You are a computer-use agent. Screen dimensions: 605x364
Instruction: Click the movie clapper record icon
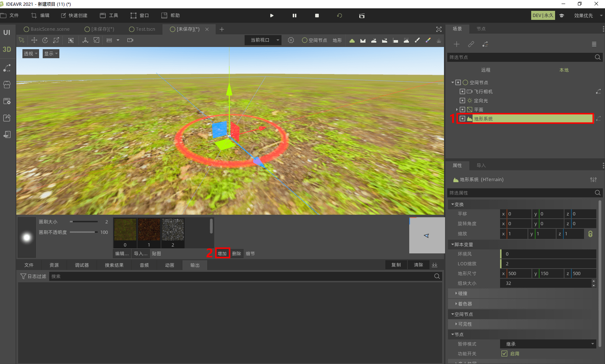[x=362, y=16]
